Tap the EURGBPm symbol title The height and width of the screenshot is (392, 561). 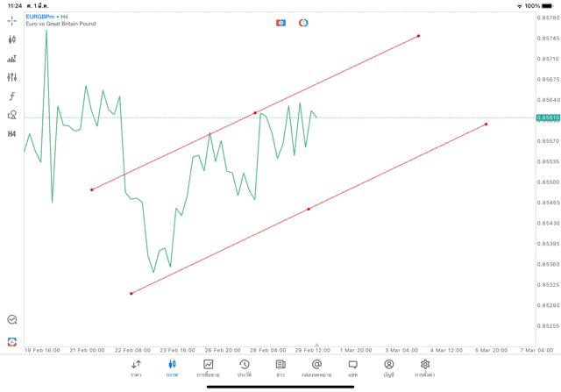pos(41,17)
